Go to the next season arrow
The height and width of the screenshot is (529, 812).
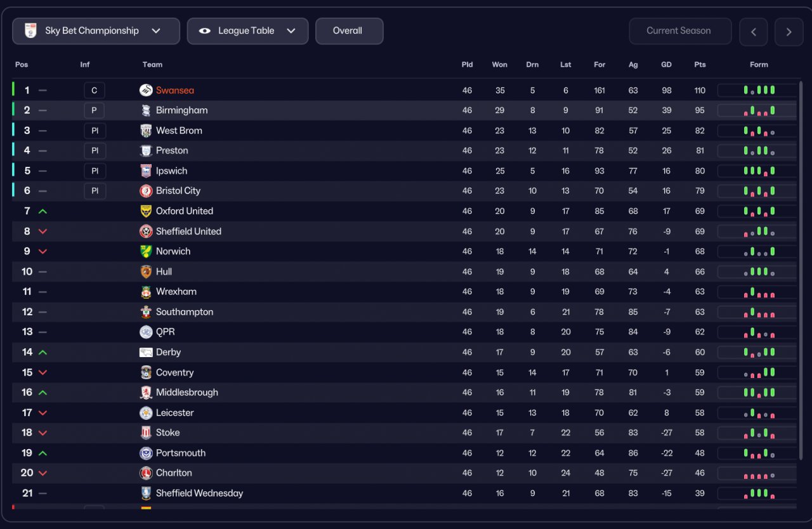[x=789, y=32]
